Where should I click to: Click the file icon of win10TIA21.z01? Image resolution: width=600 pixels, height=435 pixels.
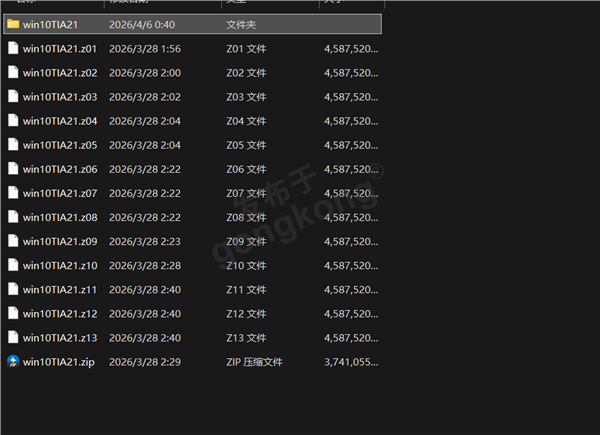pos(13,48)
